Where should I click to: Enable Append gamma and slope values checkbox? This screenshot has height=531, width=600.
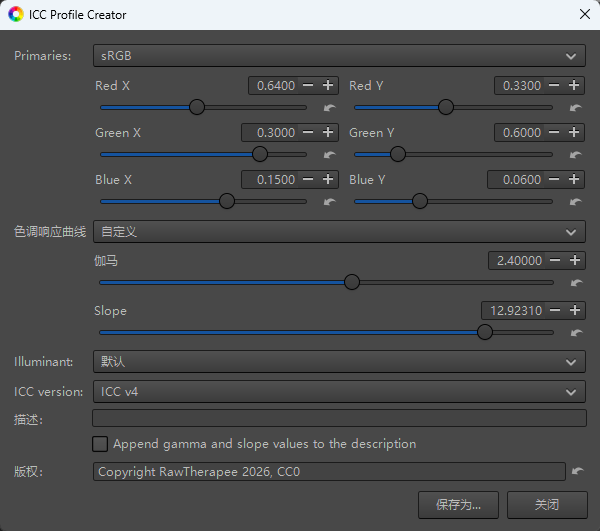pyautogui.click(x=100, y=444)
